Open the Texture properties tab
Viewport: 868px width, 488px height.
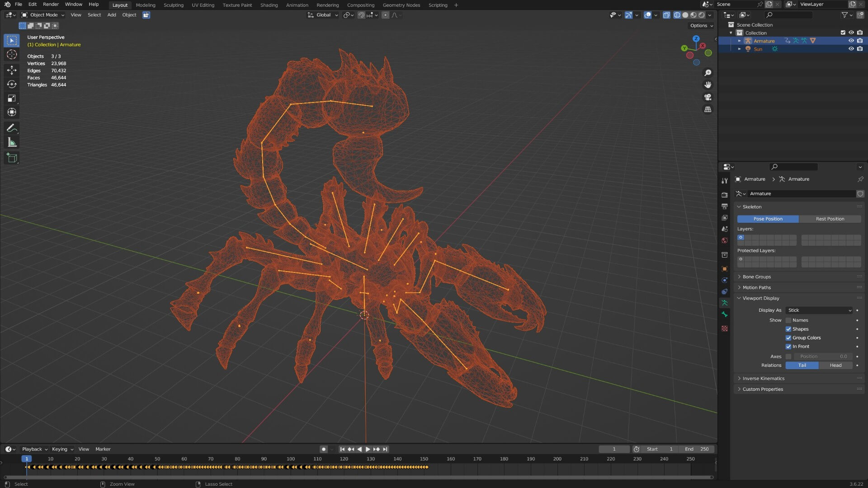pyautogui.click(x=725, y=328)
